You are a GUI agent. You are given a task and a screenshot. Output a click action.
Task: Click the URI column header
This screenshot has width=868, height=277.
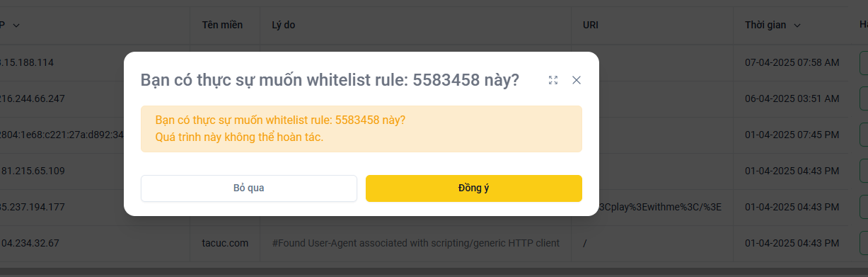[591, 25]
